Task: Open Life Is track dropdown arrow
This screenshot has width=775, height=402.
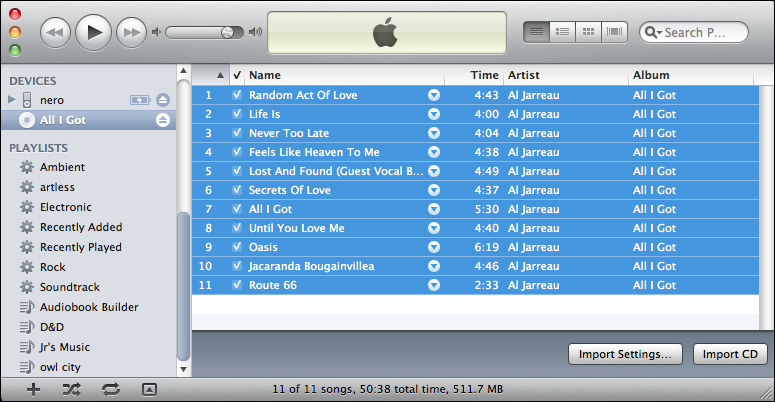Action: (434, 114)
